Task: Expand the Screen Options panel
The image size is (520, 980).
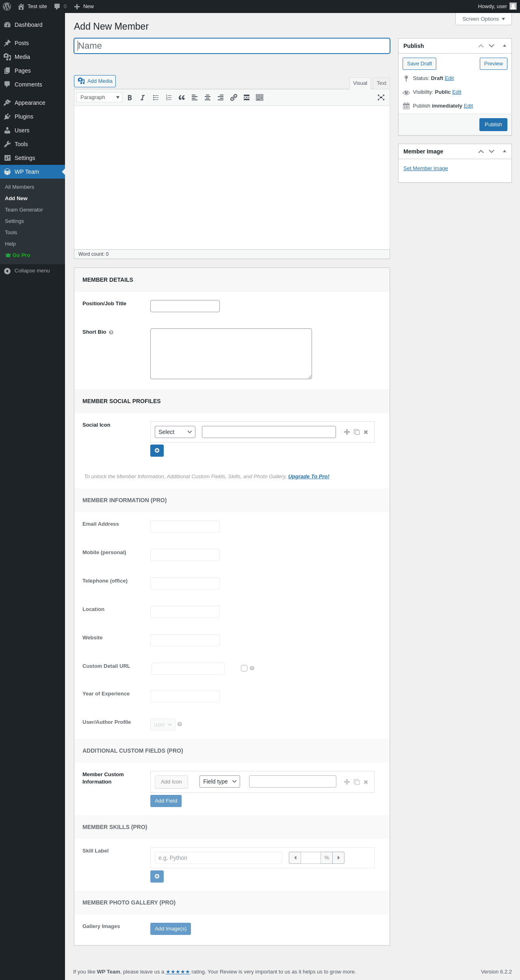Action: (x=483, y=19)
